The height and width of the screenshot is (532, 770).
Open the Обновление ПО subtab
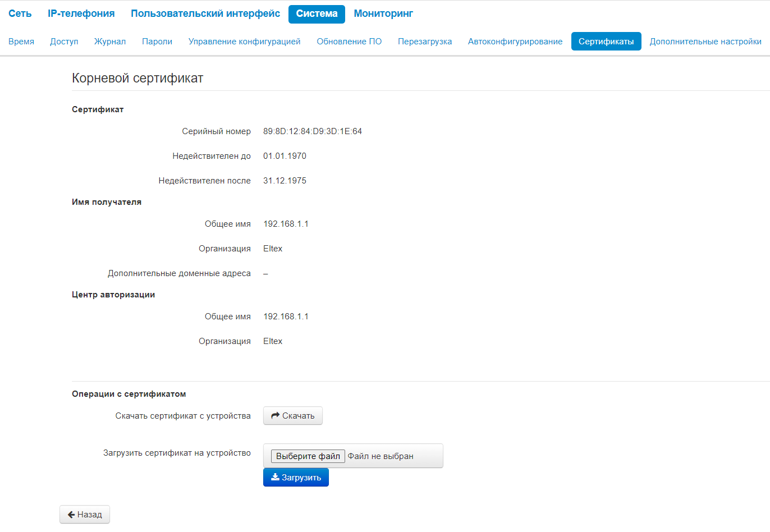(x=349, y=42)
